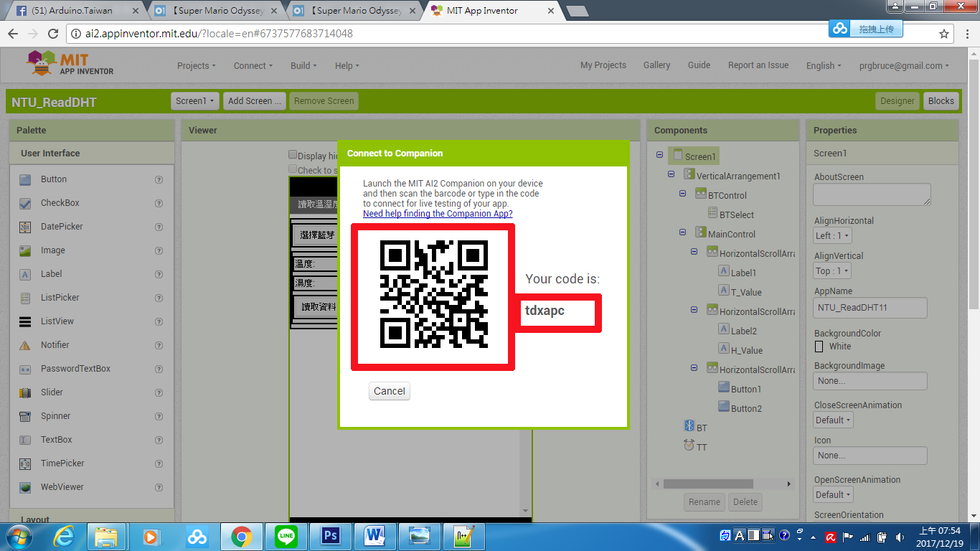Click the Slider palette icon
Screen dimensions: 980x551
tap(25, 392)
